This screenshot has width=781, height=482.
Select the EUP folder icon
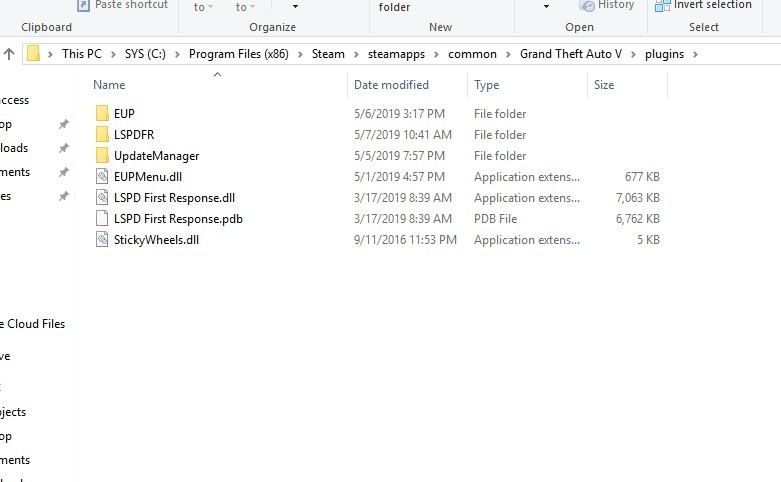pos(102,114)
